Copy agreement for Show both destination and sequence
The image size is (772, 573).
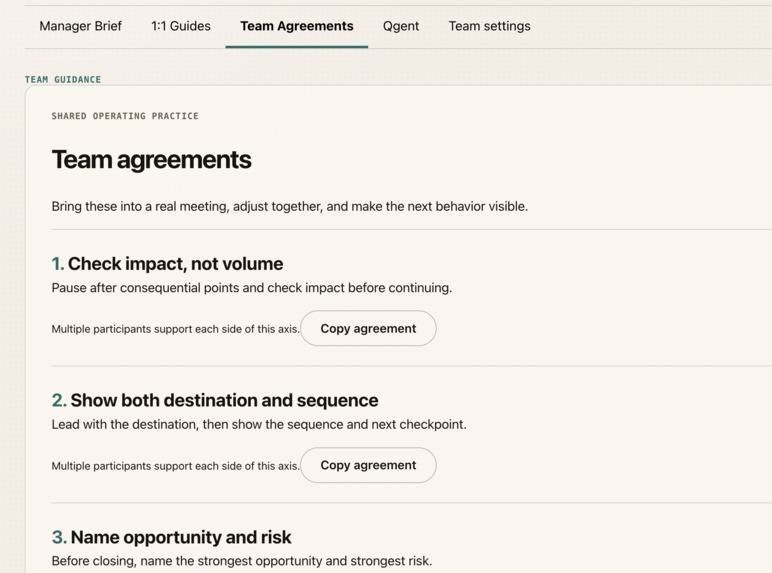368,465
